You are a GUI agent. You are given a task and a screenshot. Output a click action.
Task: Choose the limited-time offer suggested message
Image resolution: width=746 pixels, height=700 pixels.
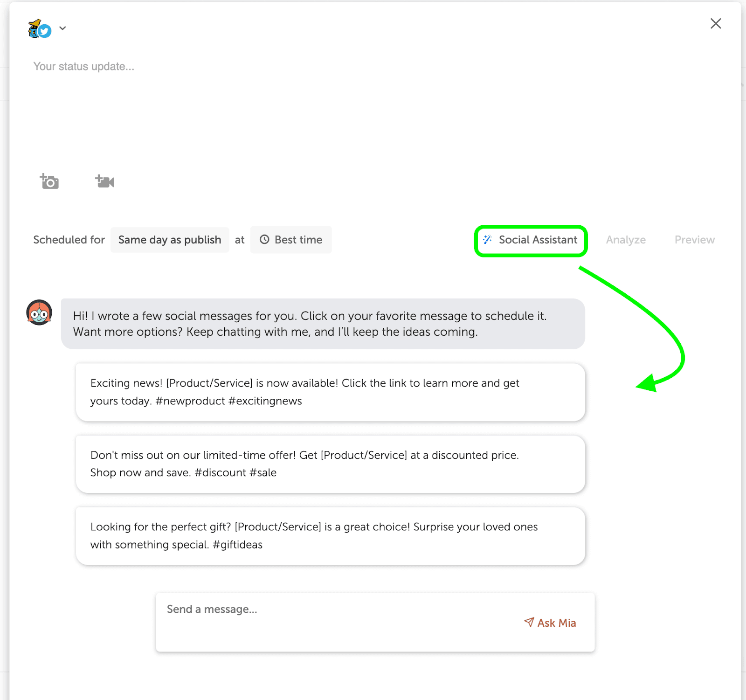coord(330,464)
